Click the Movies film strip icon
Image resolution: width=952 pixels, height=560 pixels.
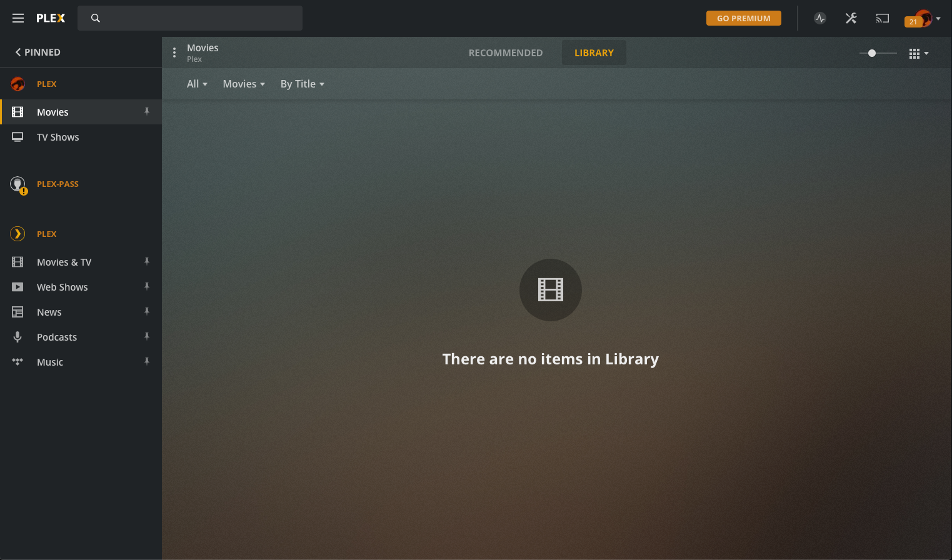click(x=18, y=112)
